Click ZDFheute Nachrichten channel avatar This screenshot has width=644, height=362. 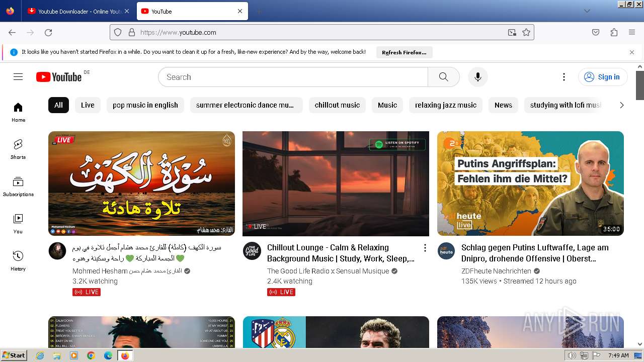click(x=446, y=251)
